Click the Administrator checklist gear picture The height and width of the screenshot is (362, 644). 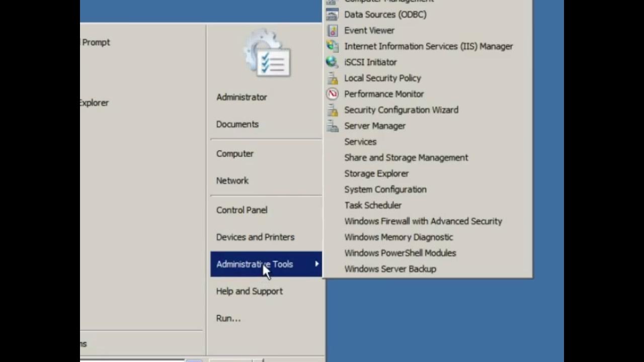point(267,53)
